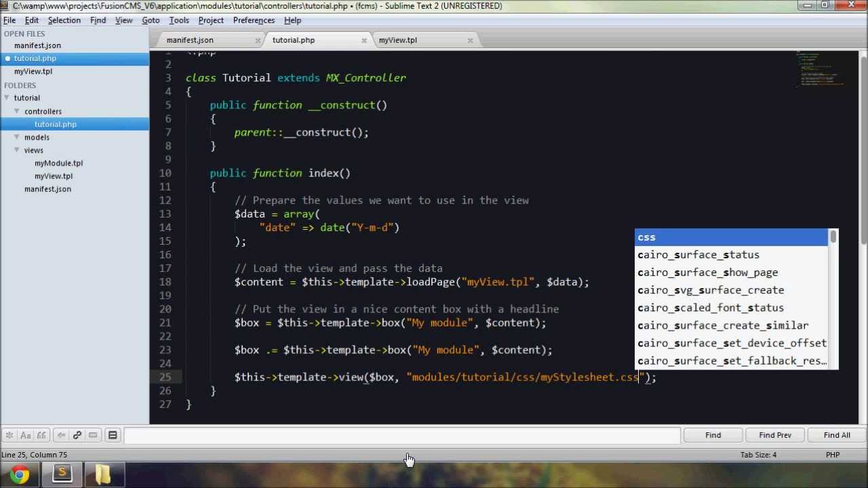
Task: Toggle in selection search option
Action: click(93, 435)
